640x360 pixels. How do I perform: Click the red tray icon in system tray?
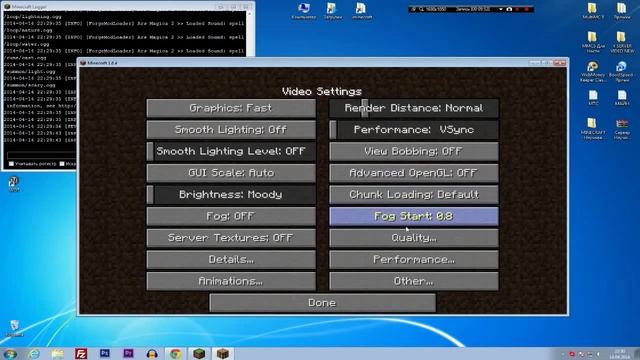tap(572, 354)
